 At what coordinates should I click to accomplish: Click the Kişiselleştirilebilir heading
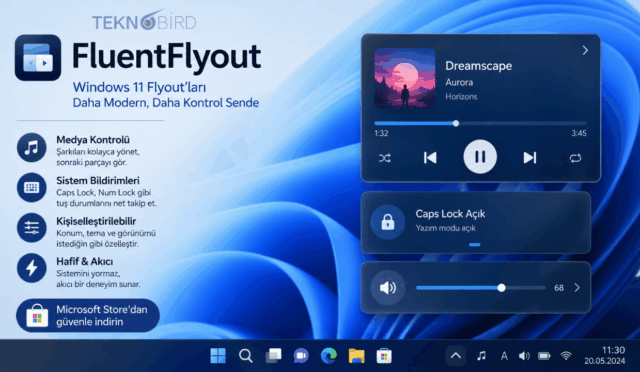pyautogui.click(x=96, y=221)
